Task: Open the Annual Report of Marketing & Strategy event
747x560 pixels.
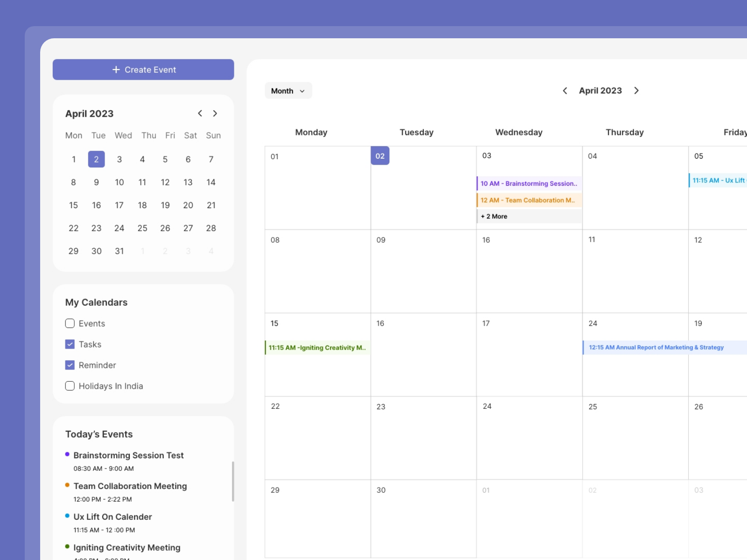Action: 656,347
